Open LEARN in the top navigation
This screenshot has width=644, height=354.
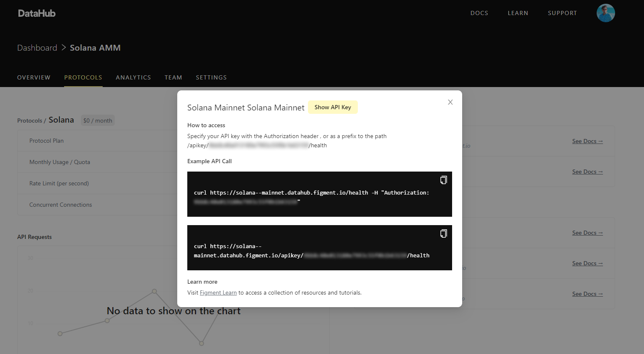tap(518, 13)
